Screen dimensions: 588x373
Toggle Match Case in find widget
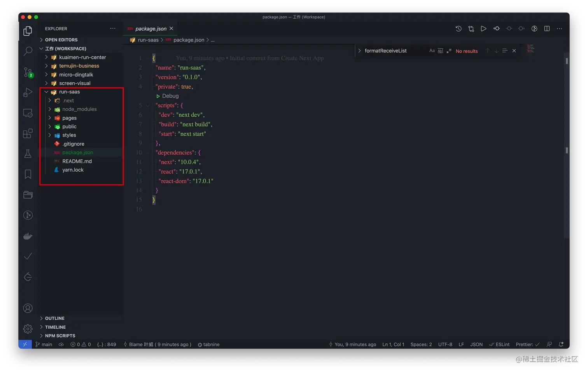[x=432, y=51]
